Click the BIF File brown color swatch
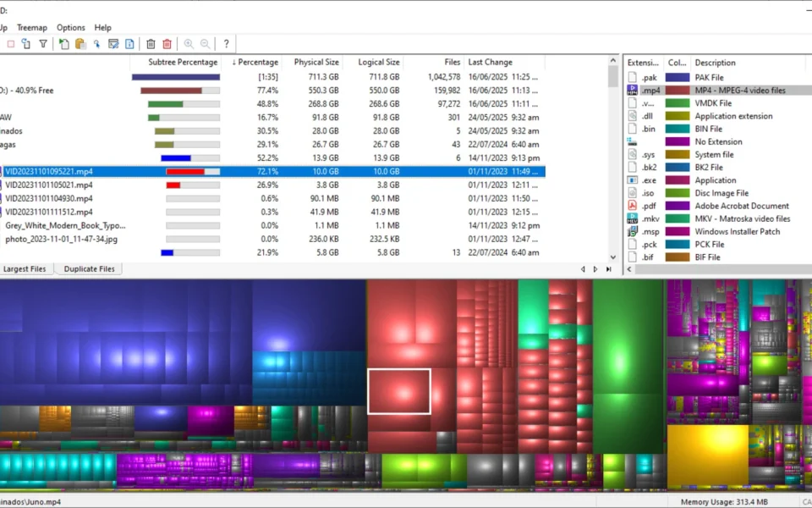The width and height of the screenshot is (812, 508). 678,257
